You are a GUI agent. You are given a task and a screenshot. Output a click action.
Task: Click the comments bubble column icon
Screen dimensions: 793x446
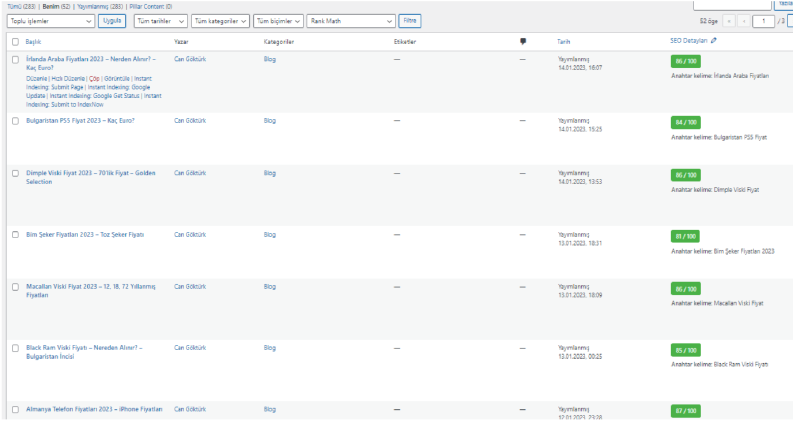(x=523, y=41)
